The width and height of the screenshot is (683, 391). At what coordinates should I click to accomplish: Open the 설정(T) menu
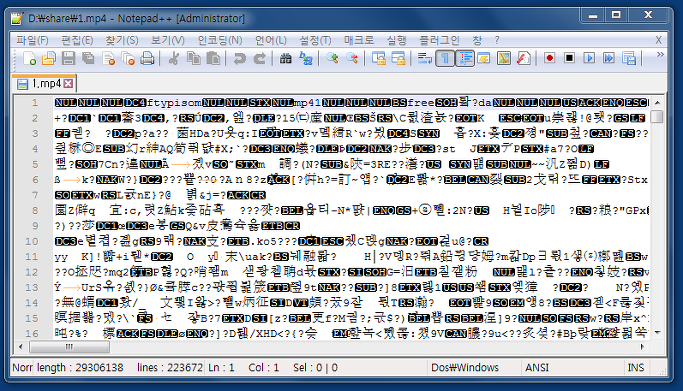coord(315,40)
